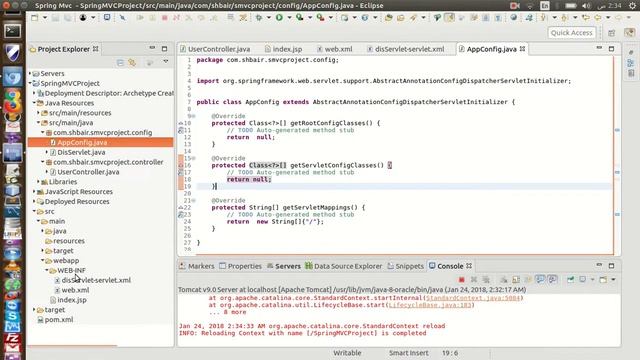Collapse getRootConfigClasses method fold at line 9
The height and width of the screenshot is (360, 640).
click(x=193, y=116)
